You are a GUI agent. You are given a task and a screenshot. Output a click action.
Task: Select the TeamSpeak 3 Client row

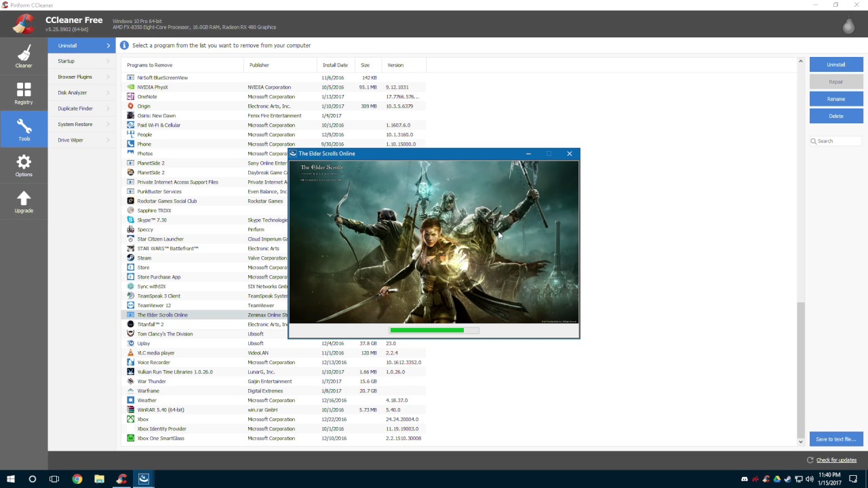click(205, 296)
